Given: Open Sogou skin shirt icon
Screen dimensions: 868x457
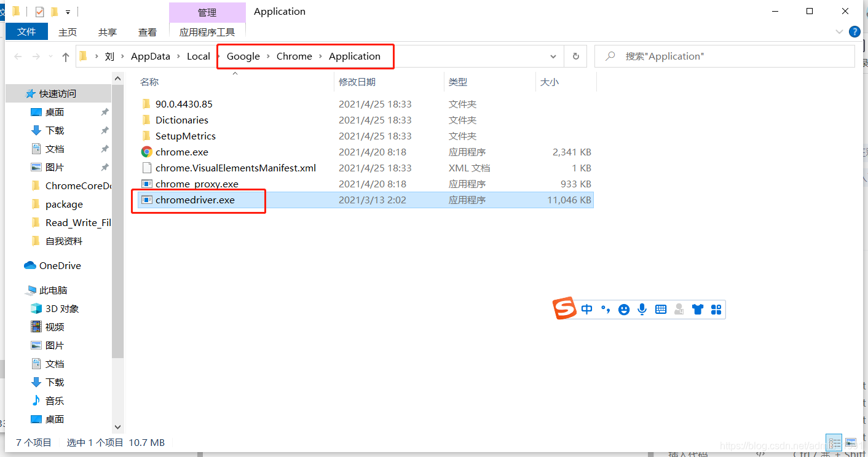Looking at the screenshot, I should tap(697, 310).
